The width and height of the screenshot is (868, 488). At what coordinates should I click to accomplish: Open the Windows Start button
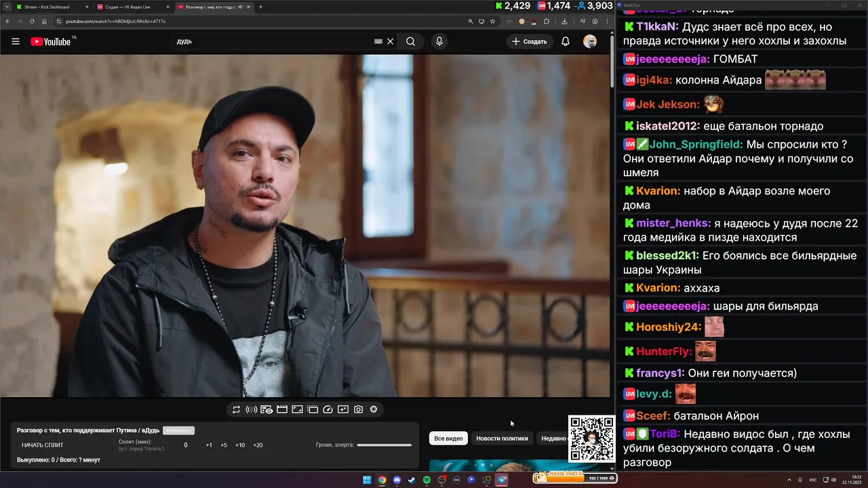tap(367, 480)
